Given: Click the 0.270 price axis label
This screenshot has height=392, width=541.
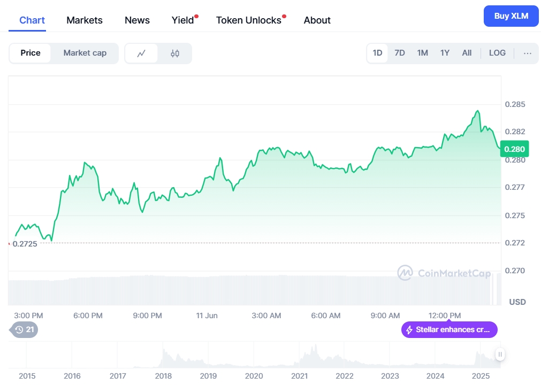Looking at the screenshot, I should [515, 271].
